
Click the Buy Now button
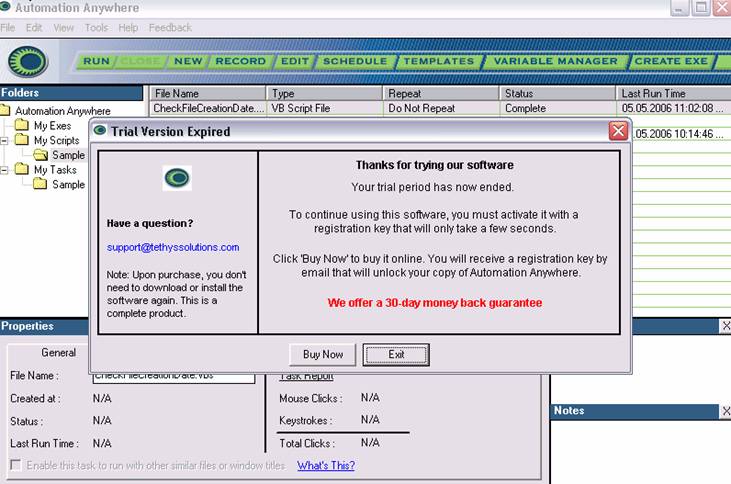coord(323,354)
